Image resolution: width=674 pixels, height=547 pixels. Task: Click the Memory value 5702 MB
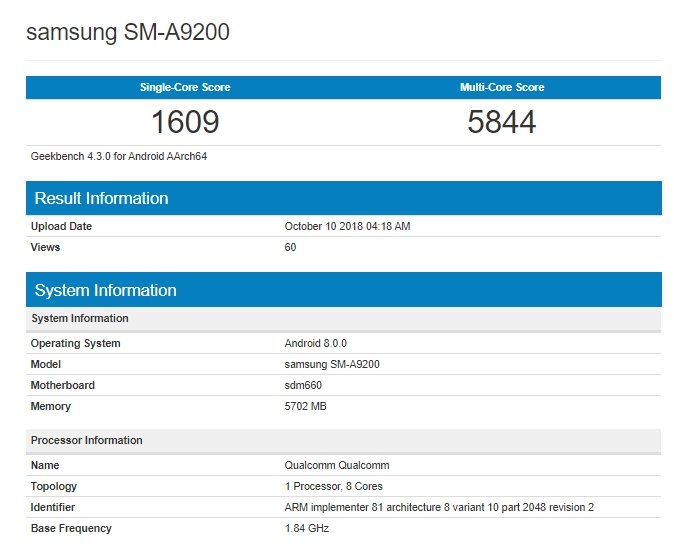pos(305,406)
